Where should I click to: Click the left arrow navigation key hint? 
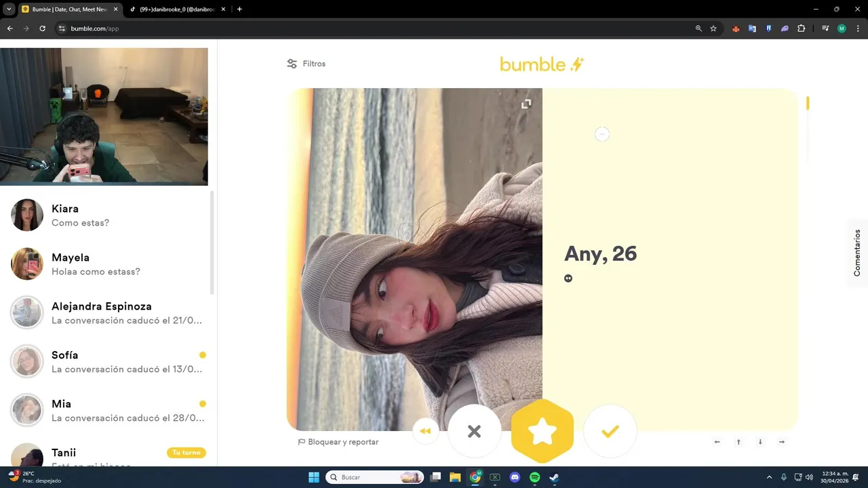pyautogui.click(x=717, y=442)
